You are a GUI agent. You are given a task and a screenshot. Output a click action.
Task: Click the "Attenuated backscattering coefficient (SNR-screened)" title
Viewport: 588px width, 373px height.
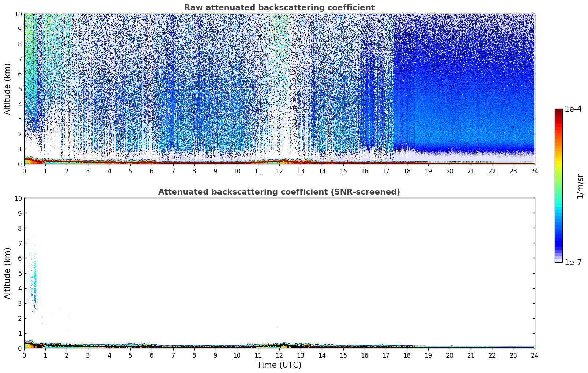pos(279,192)
